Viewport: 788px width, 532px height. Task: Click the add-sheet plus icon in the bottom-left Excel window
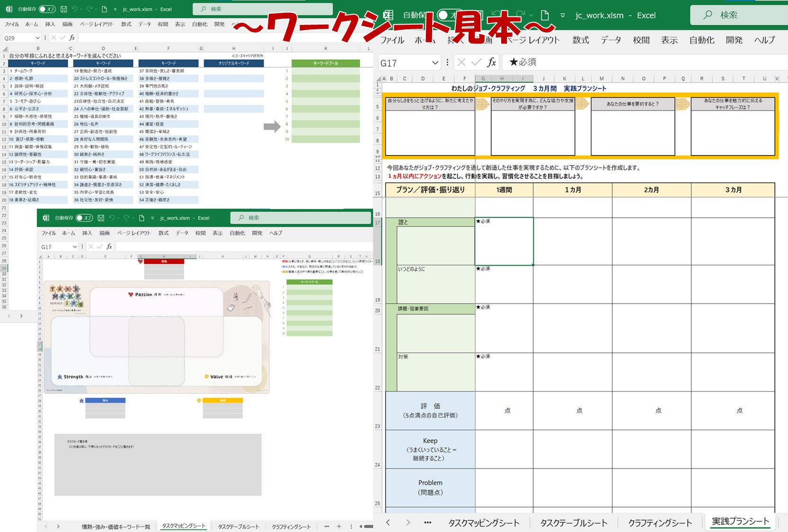click(x=339, y=526)
